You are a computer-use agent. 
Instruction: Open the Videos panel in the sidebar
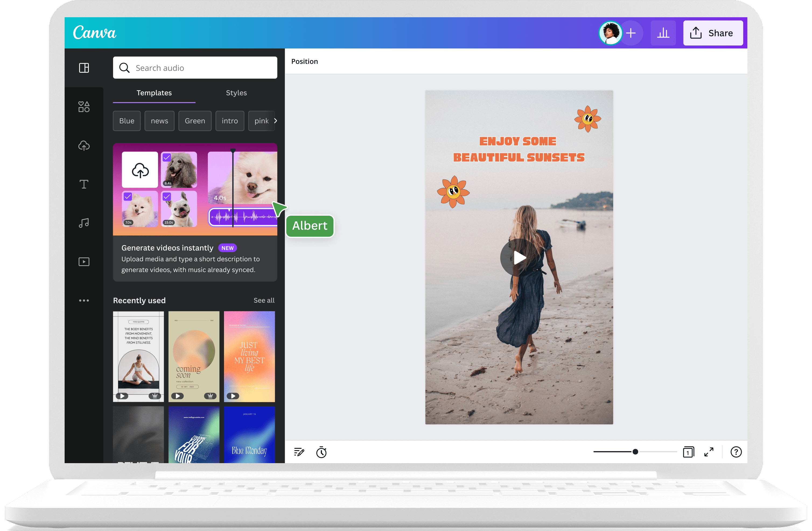(84, 261)
